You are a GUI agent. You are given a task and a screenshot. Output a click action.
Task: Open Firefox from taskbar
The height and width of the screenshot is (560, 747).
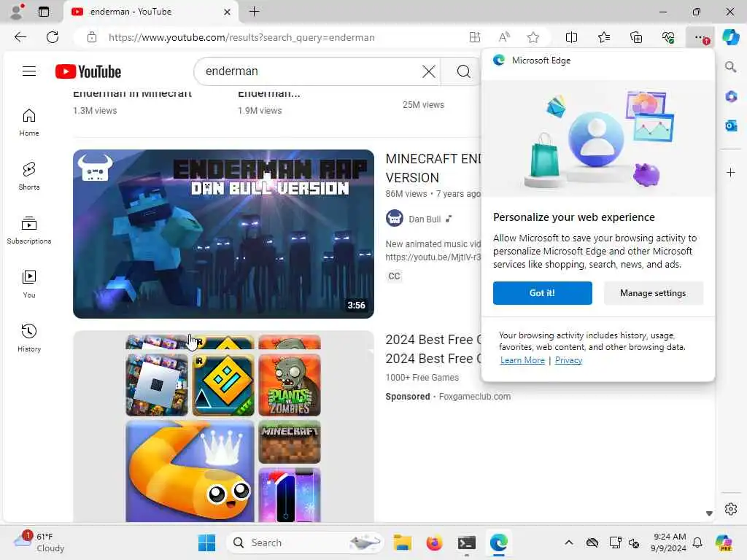point(434,542)
